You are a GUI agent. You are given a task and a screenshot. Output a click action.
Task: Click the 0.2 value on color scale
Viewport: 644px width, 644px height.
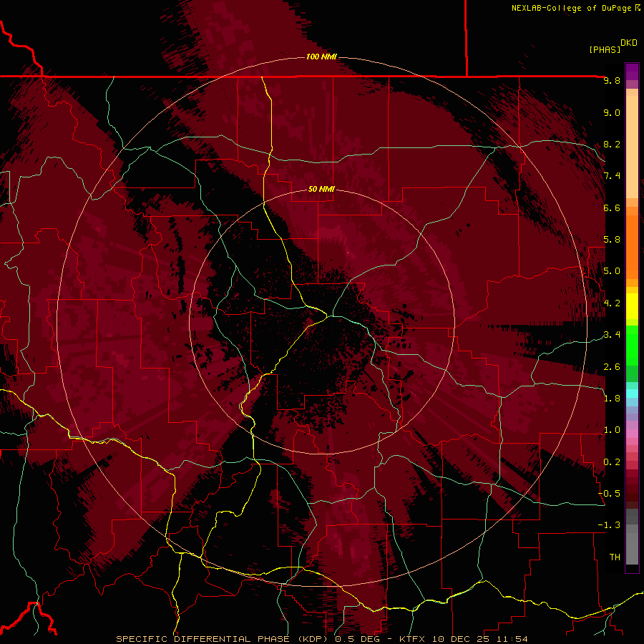[x=612, y=462]
